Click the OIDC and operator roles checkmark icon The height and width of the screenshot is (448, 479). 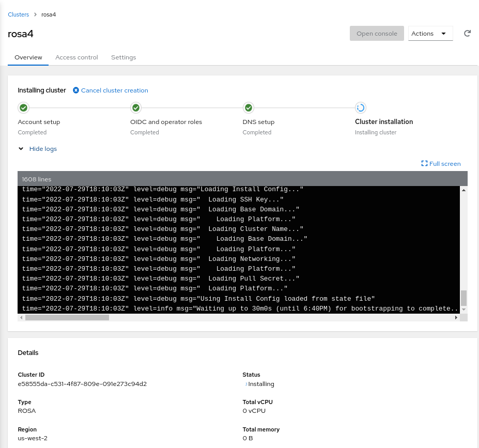[136, 108]
